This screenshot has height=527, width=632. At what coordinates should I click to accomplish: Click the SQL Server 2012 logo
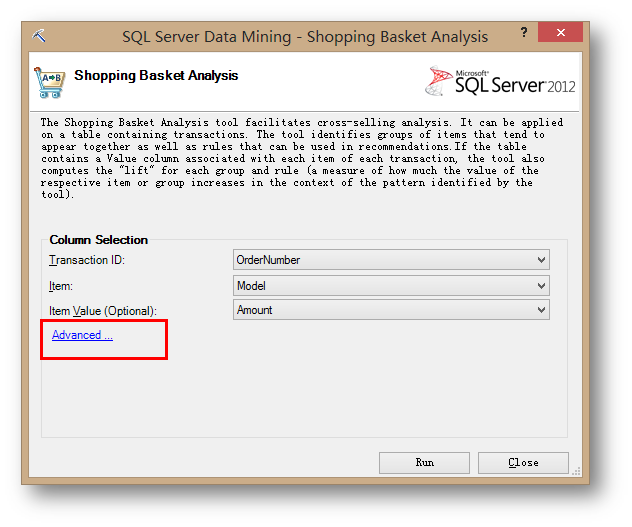[x=500, y=81]
